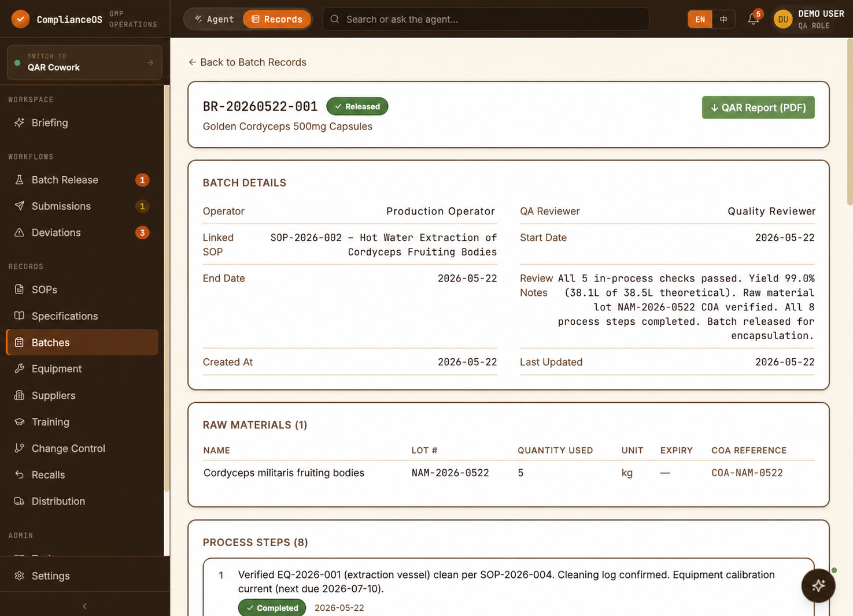Image resolution: width=853 pixels, height=616 pixels.
Task: Click the Linked SOP value SOP-2026-002
Action: click(x=383, y=244)
